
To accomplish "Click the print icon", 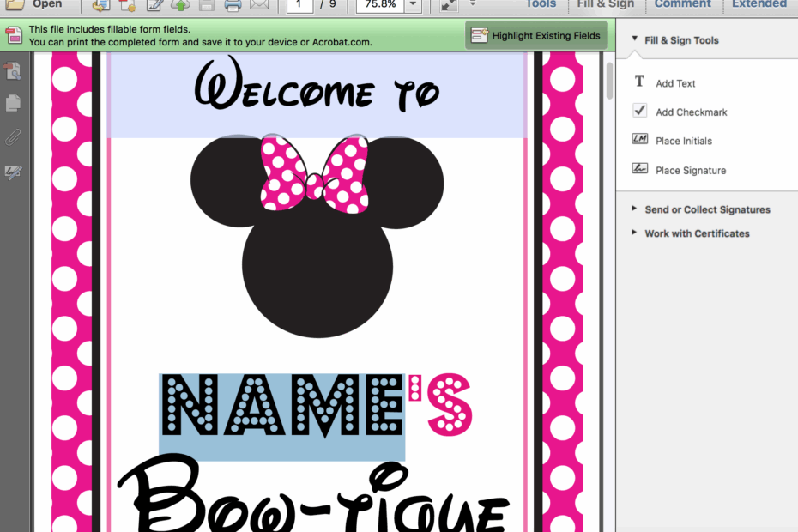I will pos(233,5).
